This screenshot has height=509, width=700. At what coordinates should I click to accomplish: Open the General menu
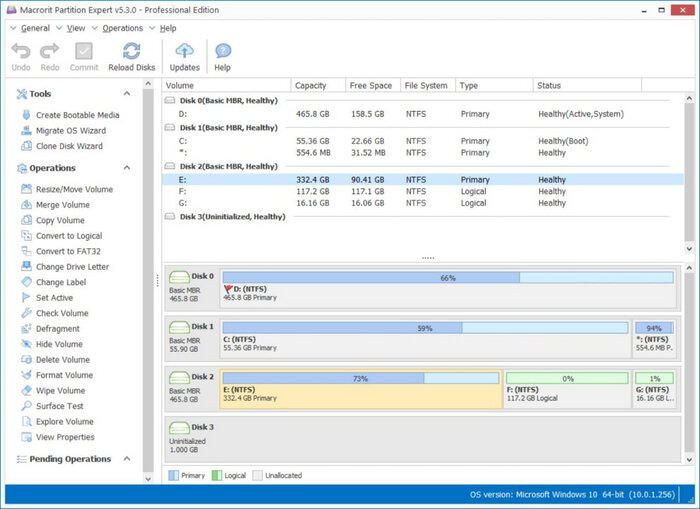coord(34,28)
